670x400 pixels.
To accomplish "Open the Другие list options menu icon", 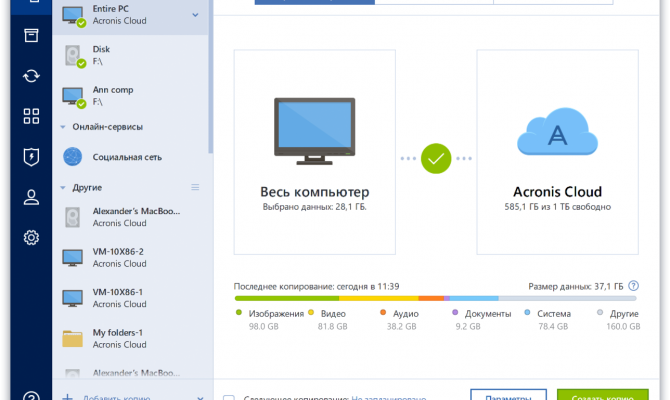I will (195, 187).
